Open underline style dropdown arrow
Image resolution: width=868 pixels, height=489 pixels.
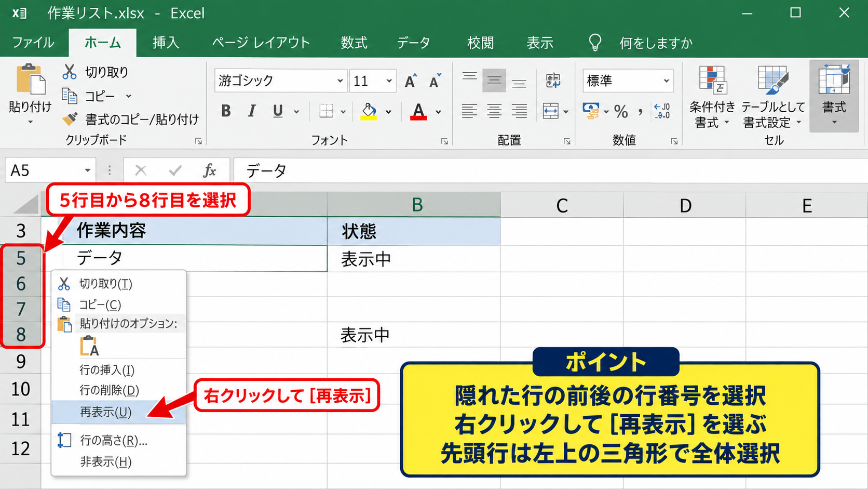[296, 112]
